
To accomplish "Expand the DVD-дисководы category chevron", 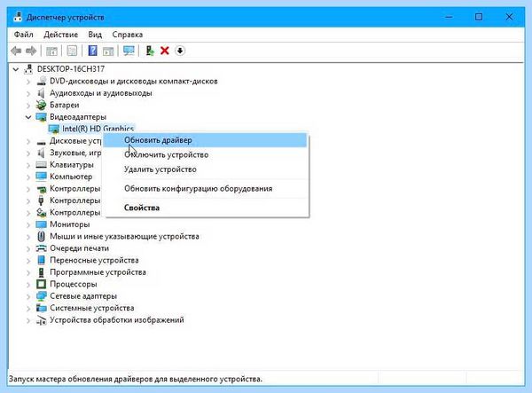I will tap(28, 82).
